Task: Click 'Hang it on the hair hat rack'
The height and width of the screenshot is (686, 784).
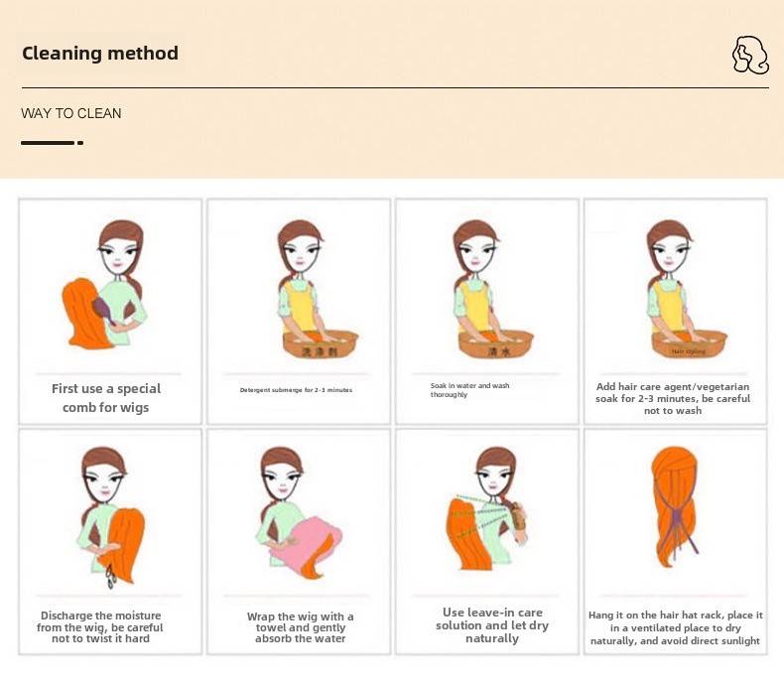Action: tap(675, 628)
